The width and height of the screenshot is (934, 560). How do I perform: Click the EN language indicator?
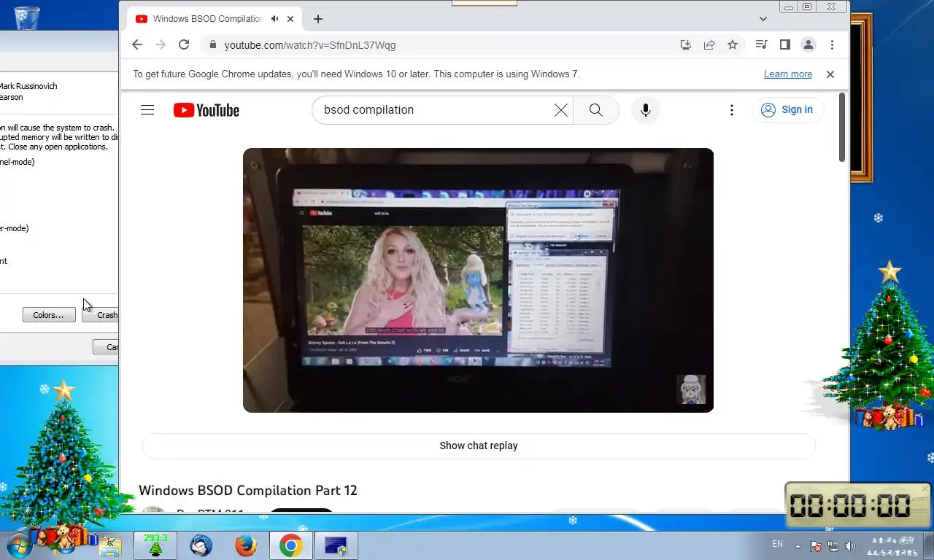[x=777, y=544]
